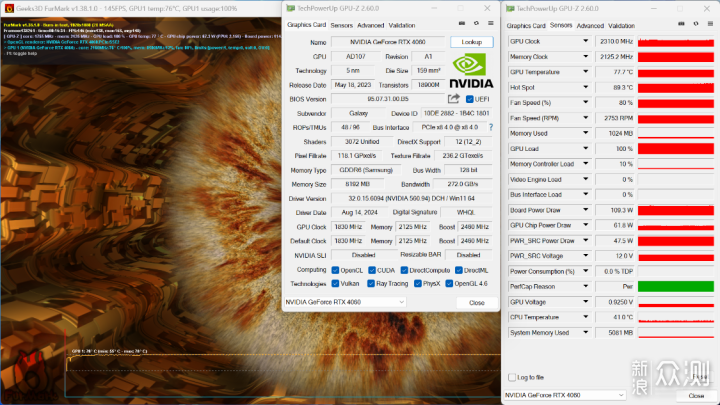Screen dimensions: 720x405
Task: Open the GPU Load sensor dropdown arrow
Action: [585, 148]
